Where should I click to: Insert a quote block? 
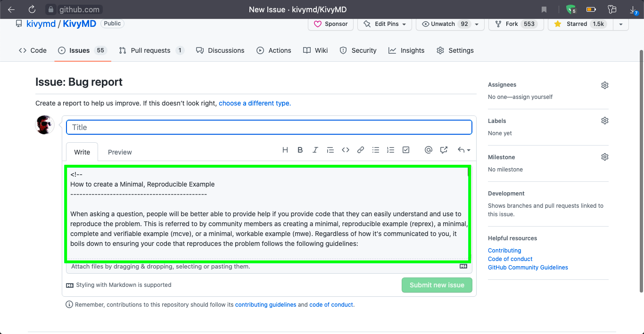tap(330, 150)
